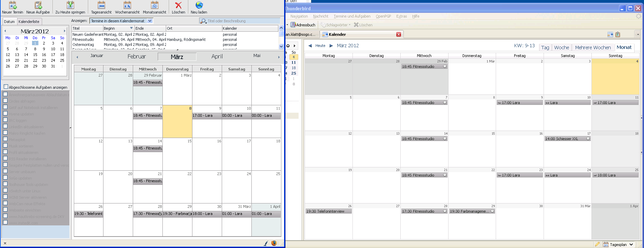Click the Titel oder Beschreibung search field
This screenshot has height=248, width=644.
[x=243, y=21]
